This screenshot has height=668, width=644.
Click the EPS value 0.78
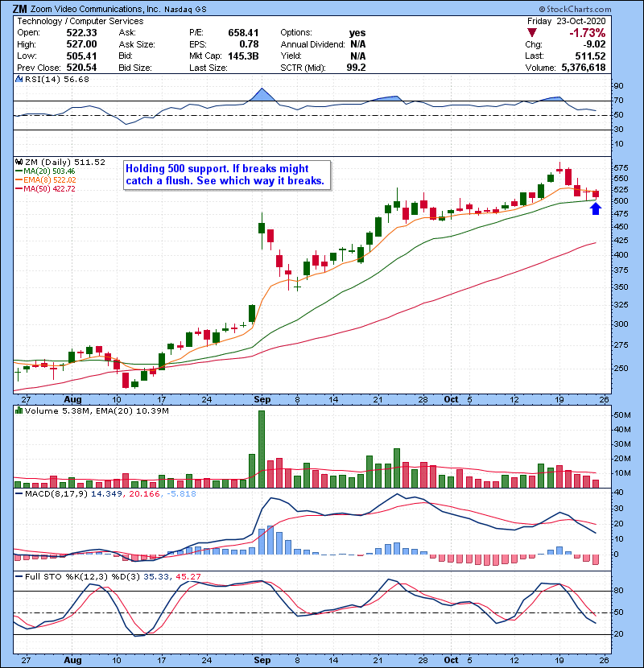pos(249,44)
